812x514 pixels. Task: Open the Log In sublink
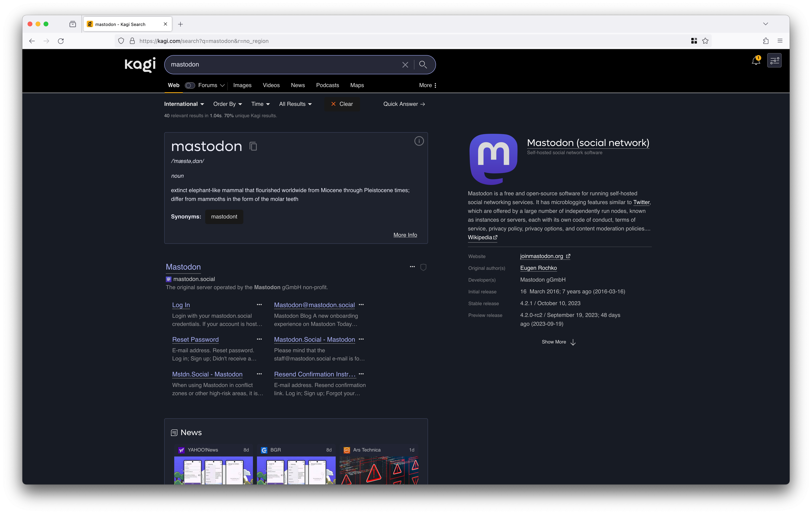181,305
